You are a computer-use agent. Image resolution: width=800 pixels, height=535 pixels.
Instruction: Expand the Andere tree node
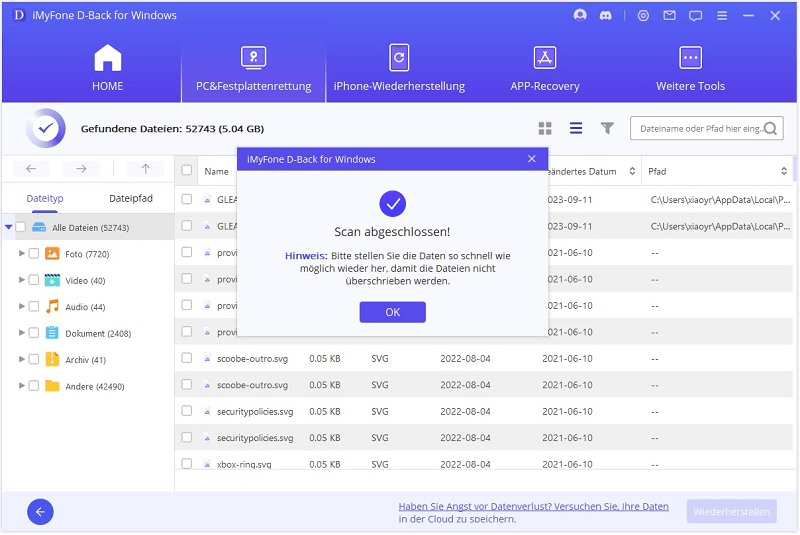(x=21, y=386)
